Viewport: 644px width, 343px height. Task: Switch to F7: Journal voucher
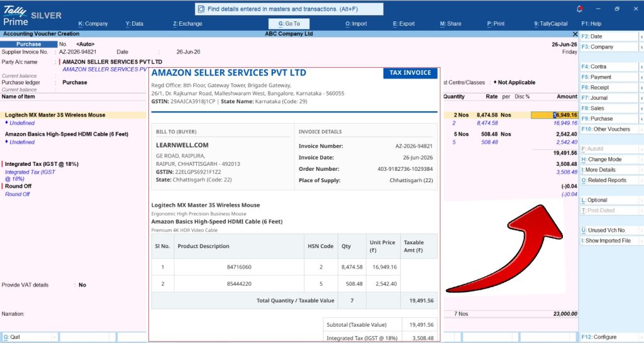pyautogui.click(x=609, y=97)
